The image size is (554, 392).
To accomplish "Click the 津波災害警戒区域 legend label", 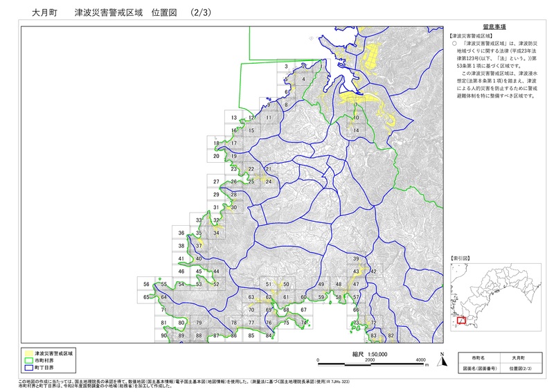I will click(57, 353).
